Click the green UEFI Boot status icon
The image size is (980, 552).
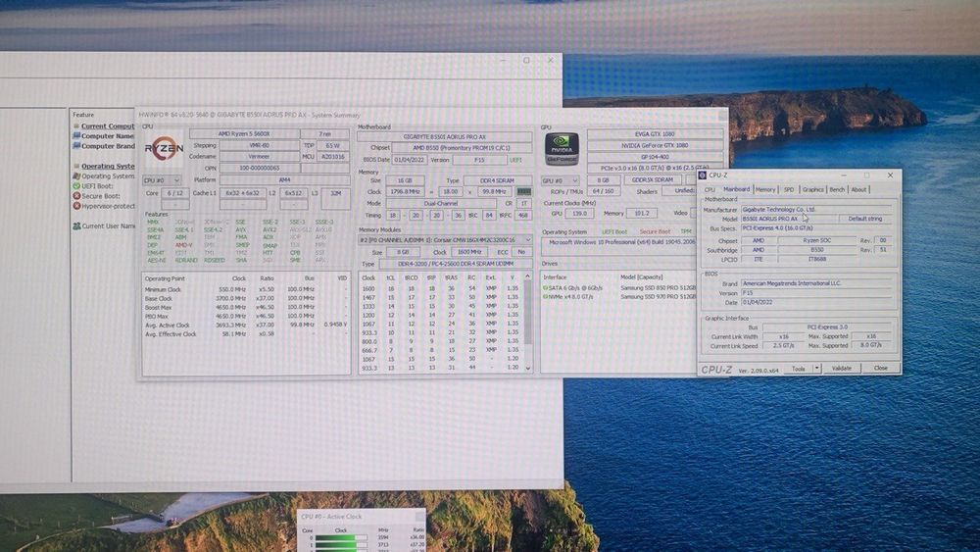click(76, 185)
